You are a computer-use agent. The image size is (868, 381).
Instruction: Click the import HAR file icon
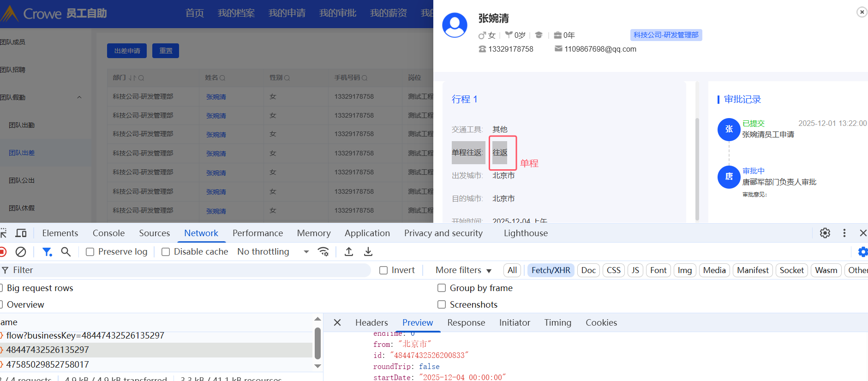click(349, 251)
